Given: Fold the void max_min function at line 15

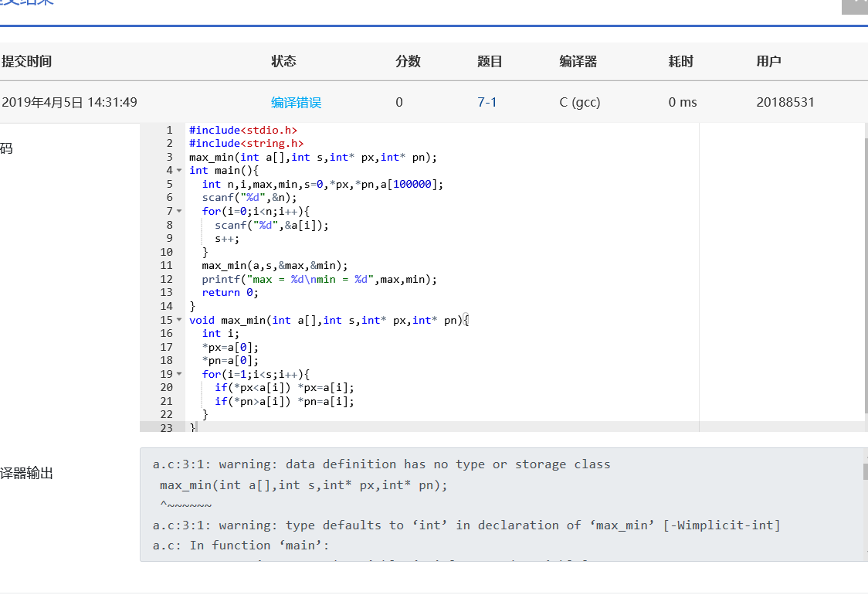Looking at the screenshot, I should (x=179, y=320).
